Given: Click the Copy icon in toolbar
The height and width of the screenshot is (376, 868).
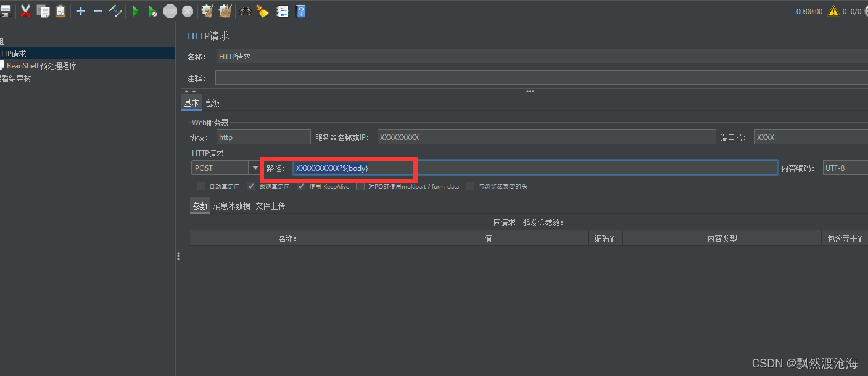Looking at the screenshot, I should click(x=43, y=11).
